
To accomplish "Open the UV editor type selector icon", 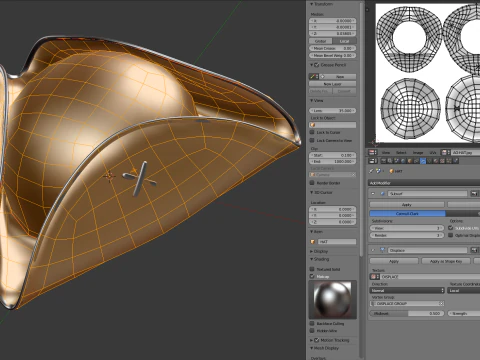I will point(372,152).
